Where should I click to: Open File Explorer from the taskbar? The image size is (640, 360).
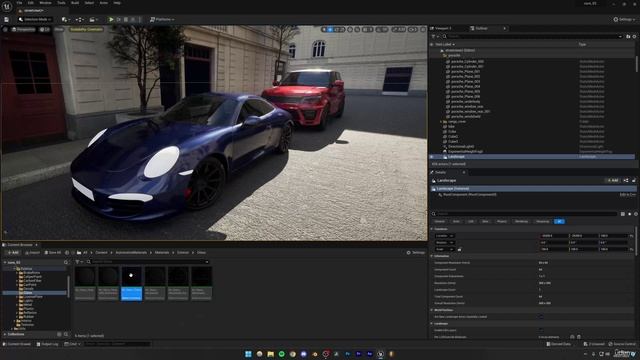[x=271, y=354]
